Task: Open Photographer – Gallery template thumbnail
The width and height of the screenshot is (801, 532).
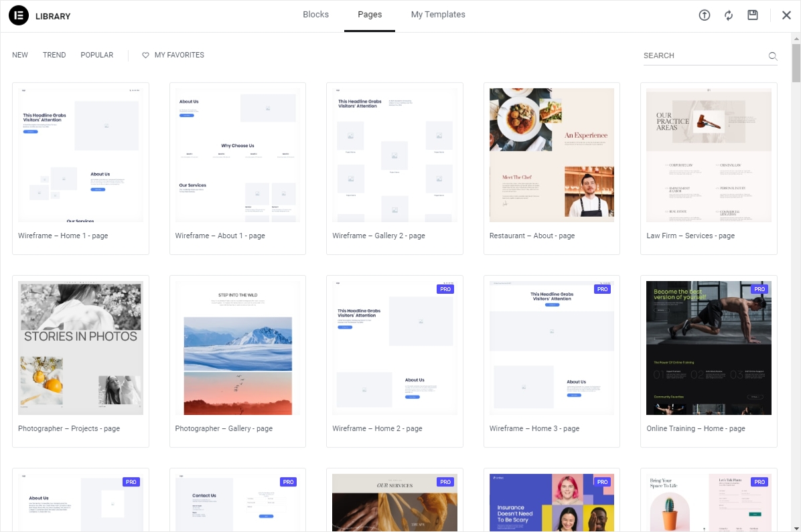Action: [x=238, y=348]
